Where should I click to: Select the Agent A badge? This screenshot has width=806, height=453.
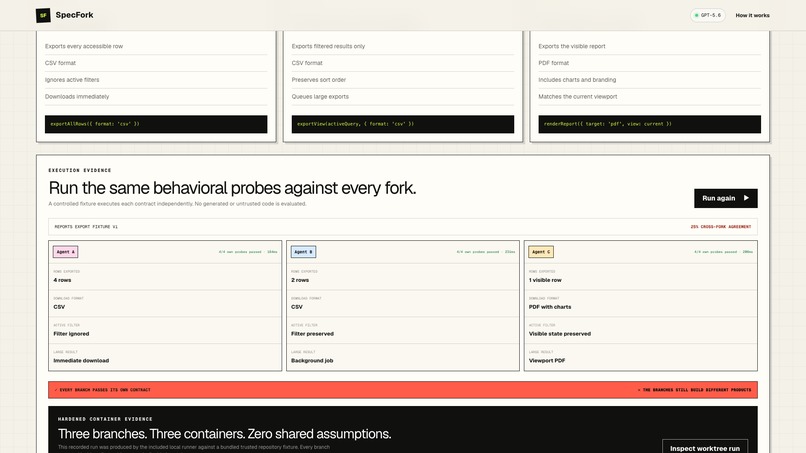[65, 252]
